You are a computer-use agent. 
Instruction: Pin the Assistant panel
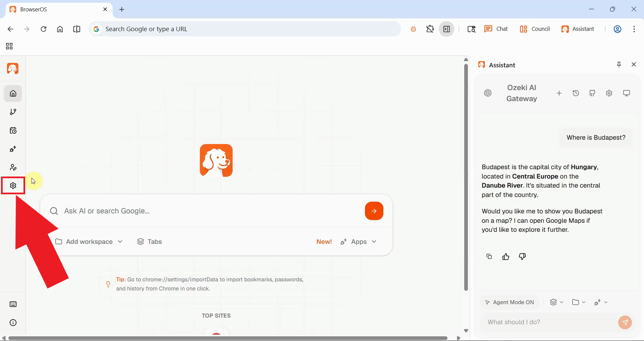click(619, 64)
